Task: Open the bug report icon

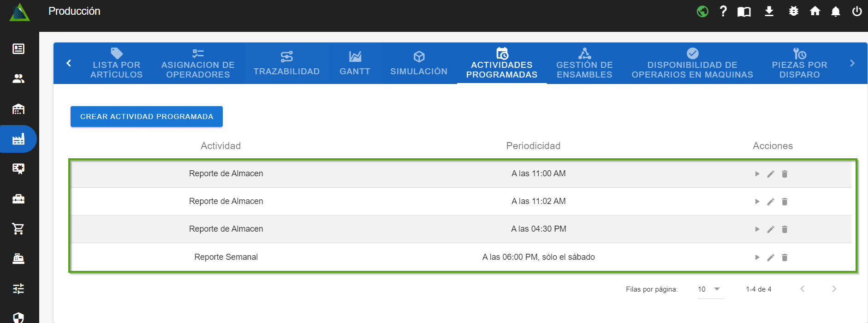Action: point(793,11)
